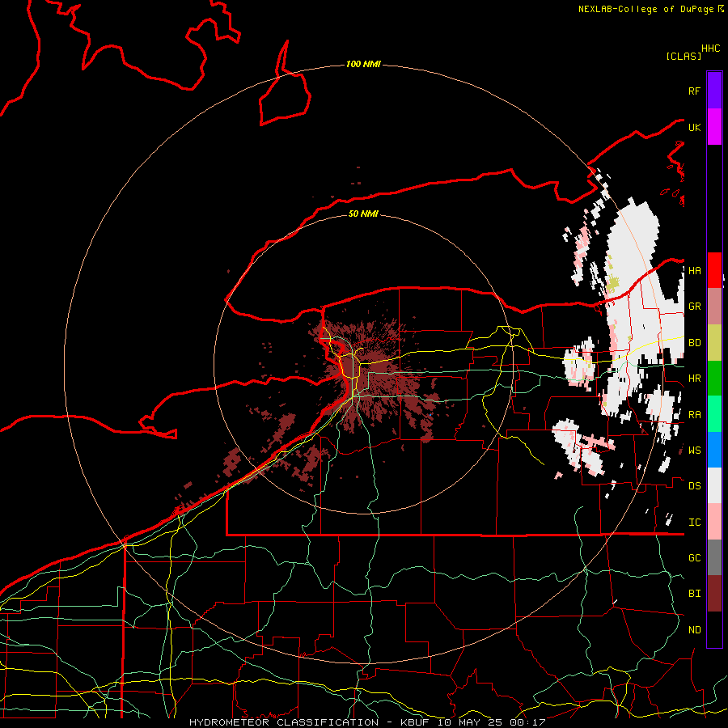
Task: Select the GR graupel legend color
Action: pyautogui.click(x=714, y=307)
